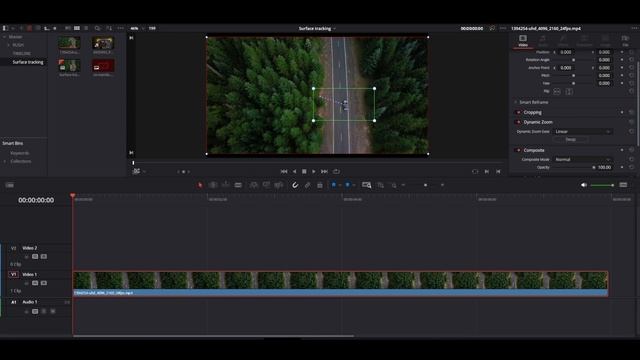Click the Insert Clip icon
The image size is (640, 360).
(x=253, y=185)
